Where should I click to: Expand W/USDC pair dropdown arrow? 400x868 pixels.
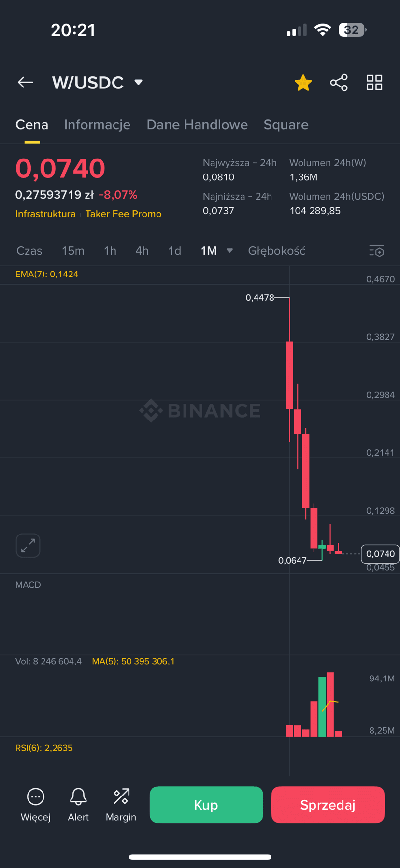point(139,82)
